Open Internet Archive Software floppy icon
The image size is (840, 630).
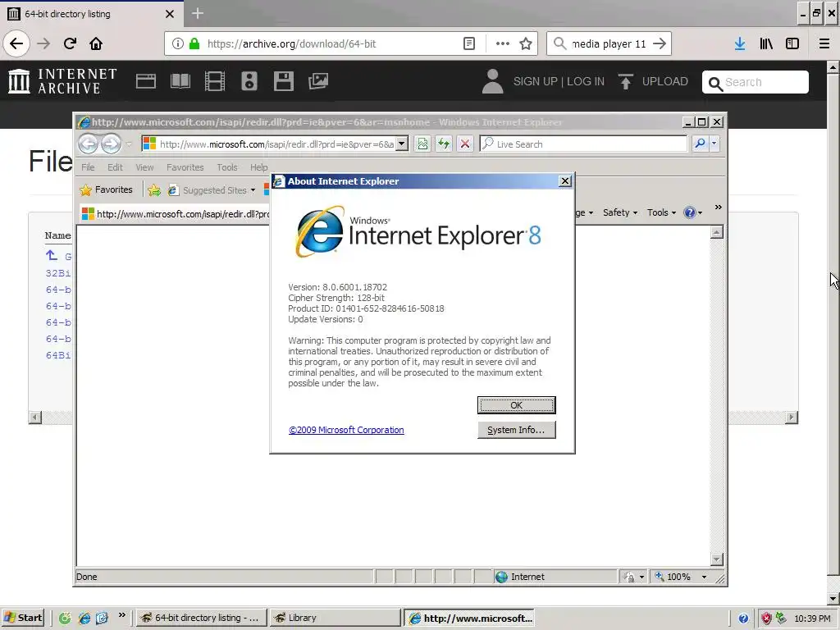(x=283, y=81)
